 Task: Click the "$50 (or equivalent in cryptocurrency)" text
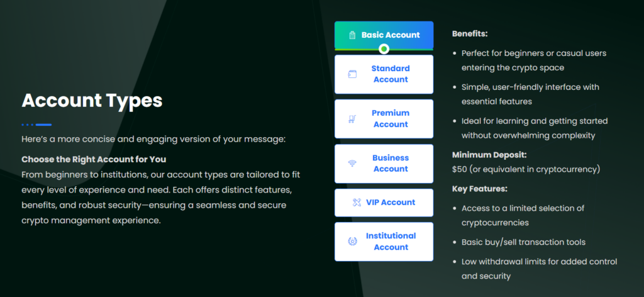[526, 169]
